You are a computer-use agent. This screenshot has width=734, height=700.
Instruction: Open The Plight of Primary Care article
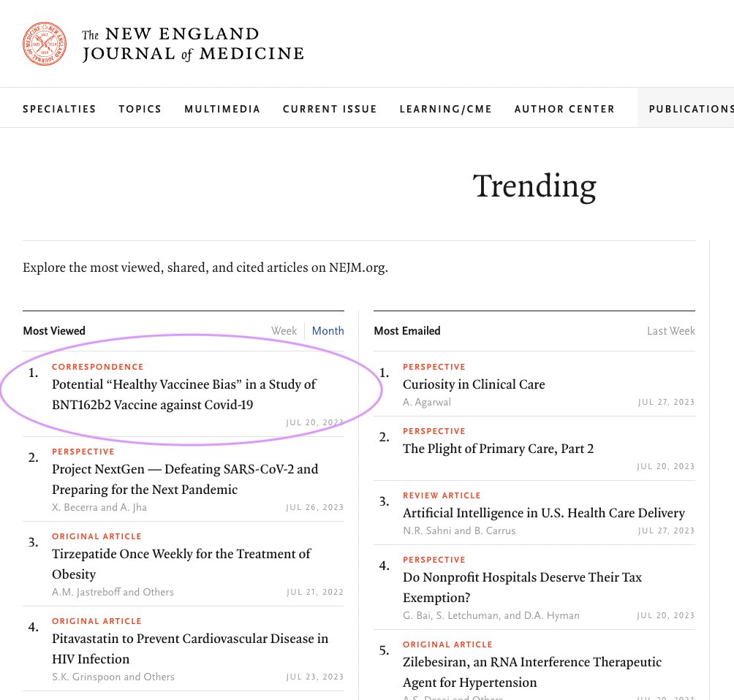click(498, 449)
